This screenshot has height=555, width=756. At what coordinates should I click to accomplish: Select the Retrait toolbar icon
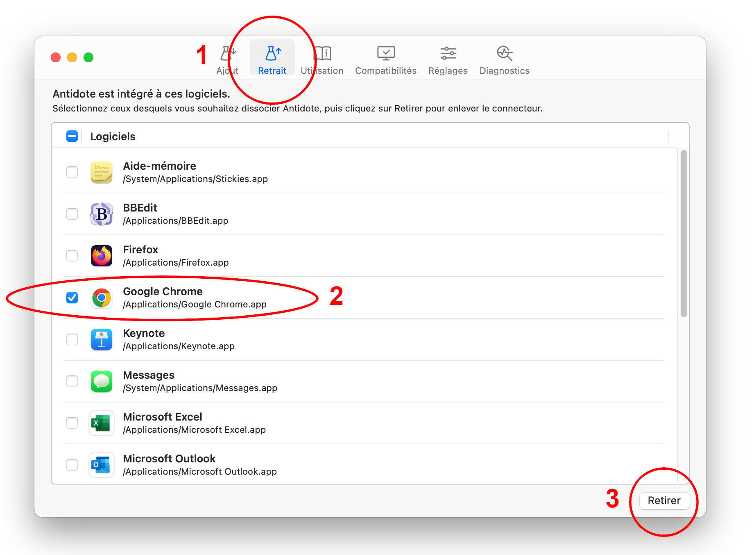(272, 53)
